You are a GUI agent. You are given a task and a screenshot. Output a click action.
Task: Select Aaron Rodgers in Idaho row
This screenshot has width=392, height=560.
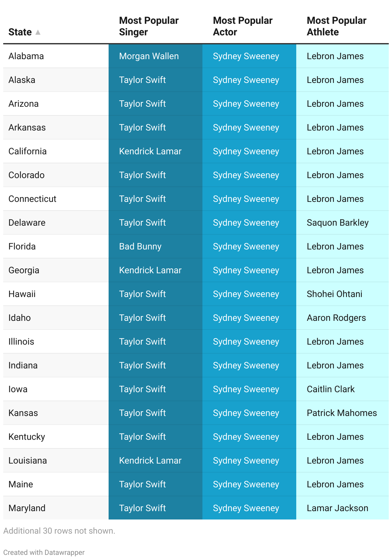(343, 318)
